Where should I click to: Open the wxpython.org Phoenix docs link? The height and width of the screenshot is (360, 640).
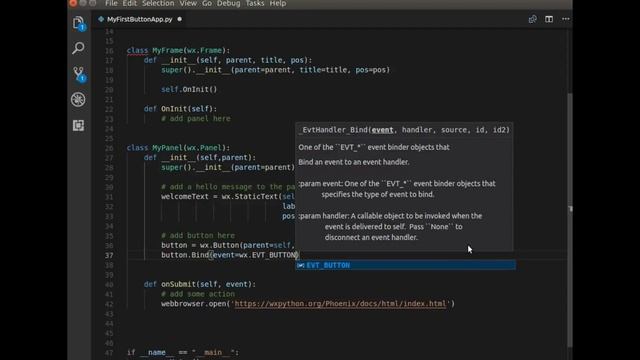tap(340, 304)
